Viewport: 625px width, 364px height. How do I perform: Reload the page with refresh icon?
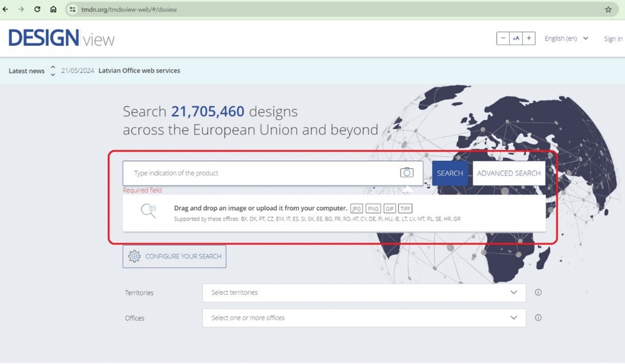coord(37,9)
